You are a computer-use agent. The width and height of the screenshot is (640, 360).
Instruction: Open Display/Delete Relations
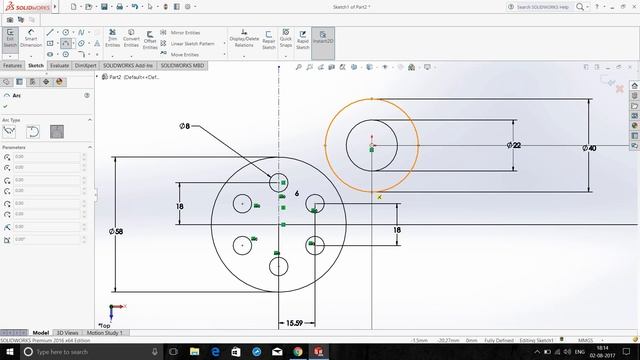tap(244, 38)
